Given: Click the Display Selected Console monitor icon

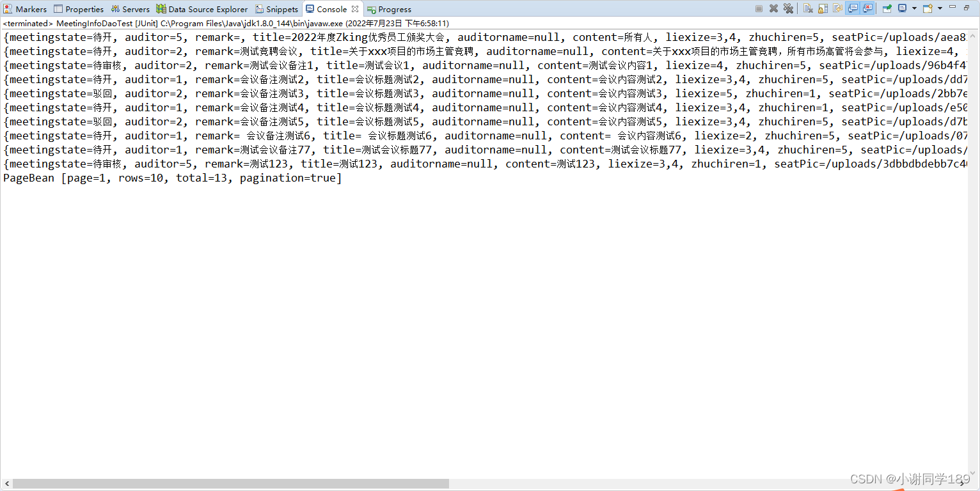Looking at the screenshot, I should pyautogui.click(x=902, y=8).
